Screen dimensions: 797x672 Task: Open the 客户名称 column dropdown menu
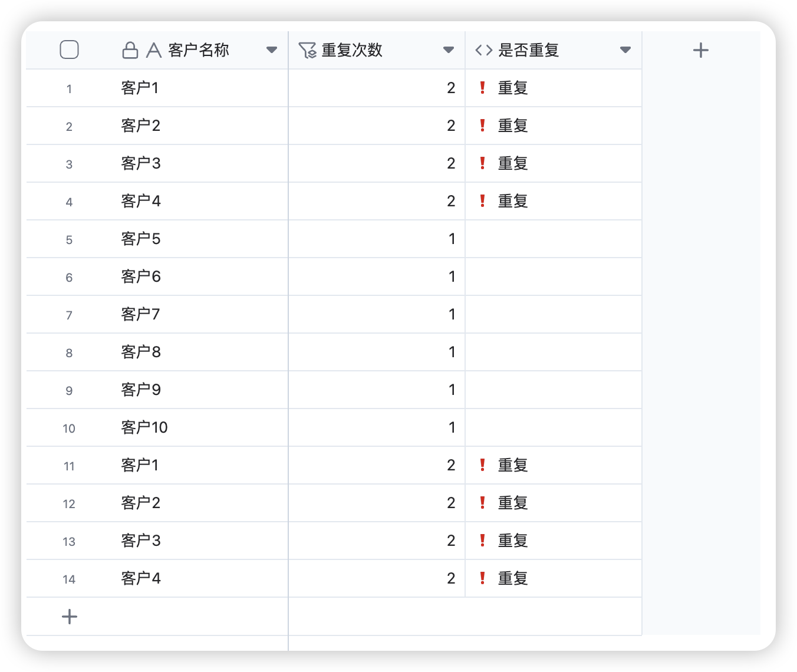point(272,50)
